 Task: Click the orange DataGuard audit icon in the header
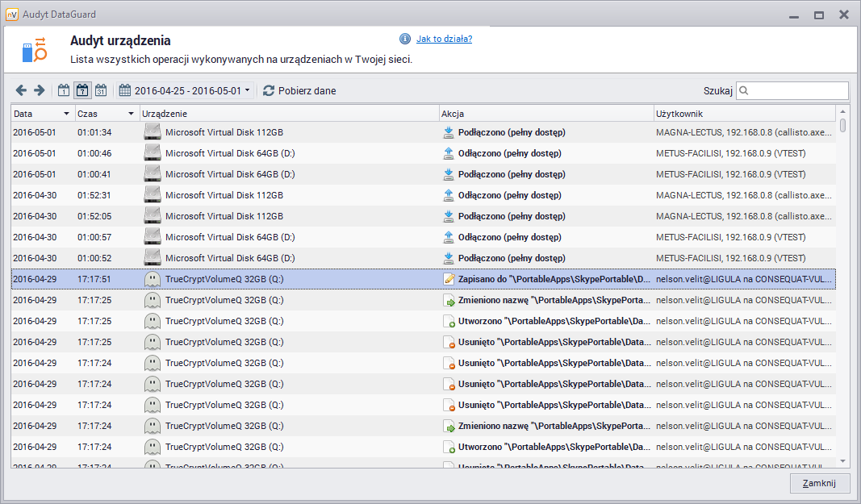pos(33,50)
